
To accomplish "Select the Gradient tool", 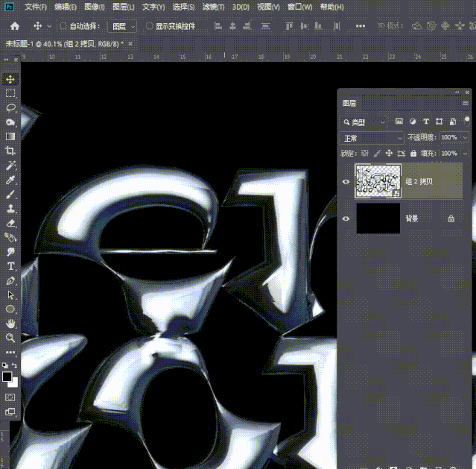I will pyautogui.click(x=10, y=136).
